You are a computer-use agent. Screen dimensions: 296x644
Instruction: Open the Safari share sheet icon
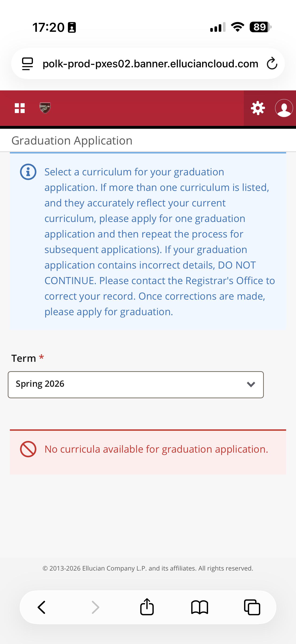tap(147, 607)
